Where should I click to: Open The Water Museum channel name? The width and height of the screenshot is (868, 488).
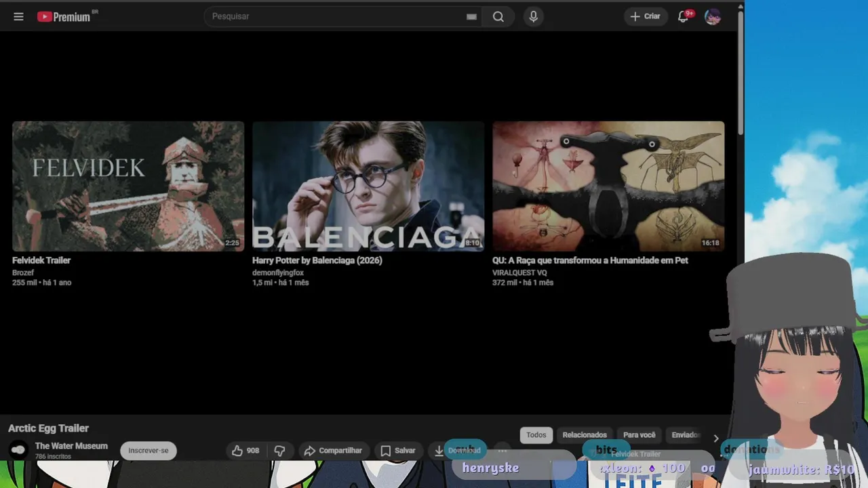click(x=71, y=446)
